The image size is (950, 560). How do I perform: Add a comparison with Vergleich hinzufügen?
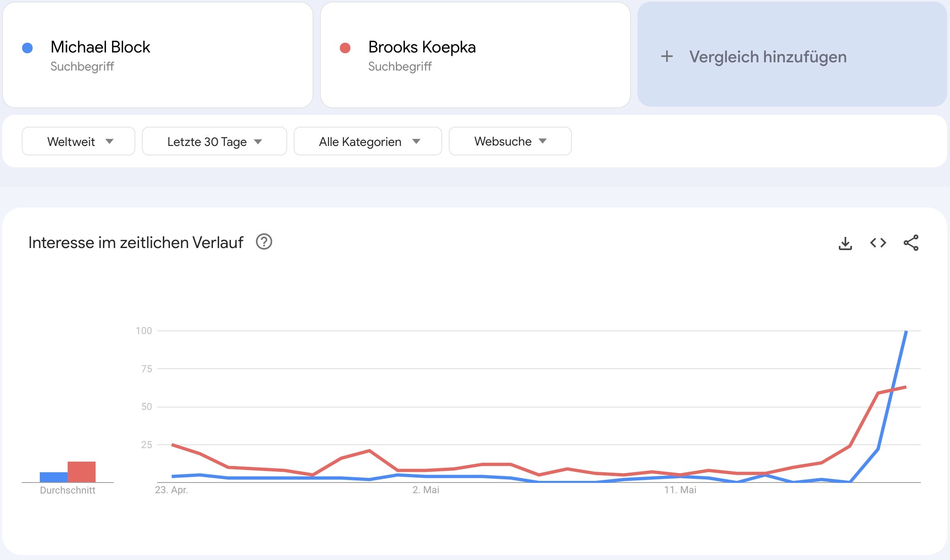767,57
